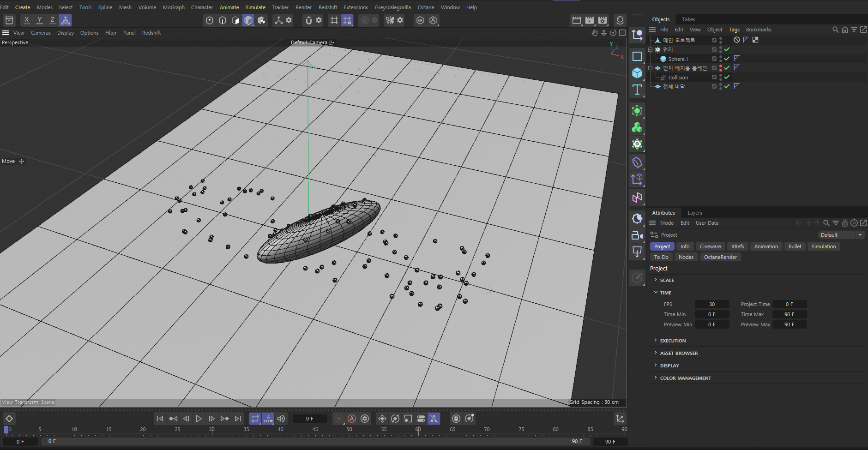Search in the Object Manager
The image size is (868, 450).
coord(835,30)
